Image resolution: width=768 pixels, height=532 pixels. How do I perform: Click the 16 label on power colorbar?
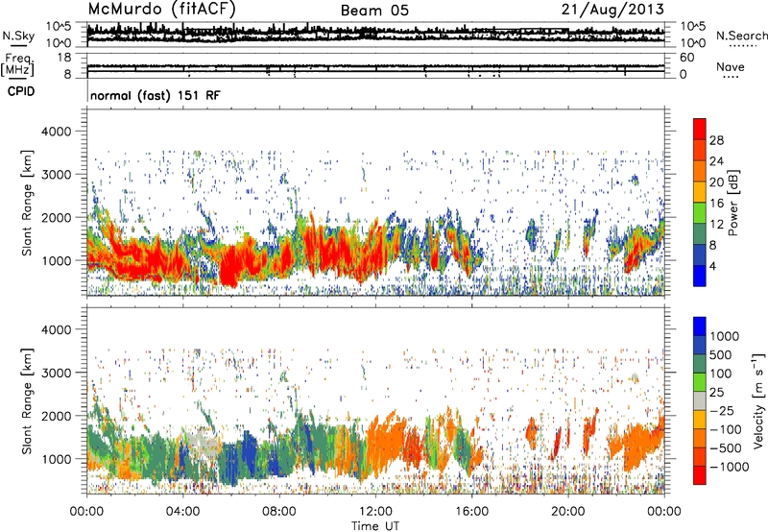716,204
